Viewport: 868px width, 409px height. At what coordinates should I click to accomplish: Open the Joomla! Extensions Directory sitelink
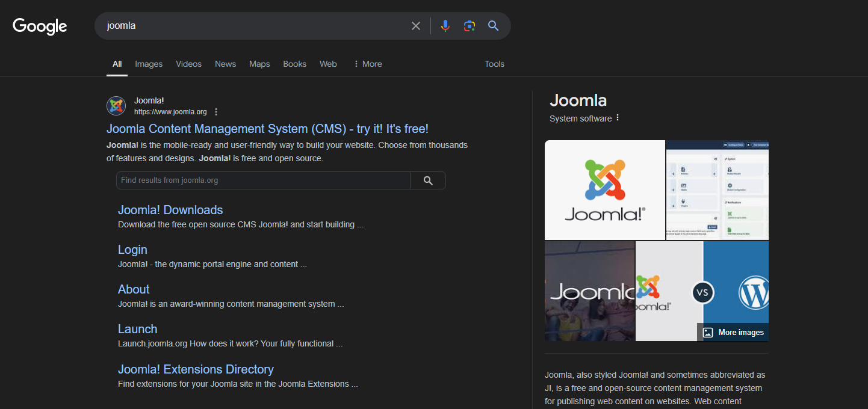196,369
